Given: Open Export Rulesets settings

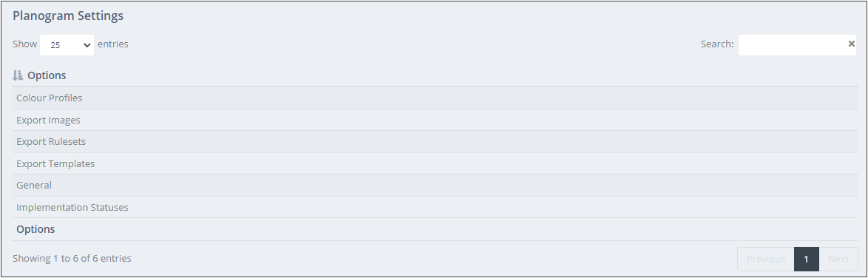Looking at the screenshot, I should pyautogui.click(x=435, y=142).
